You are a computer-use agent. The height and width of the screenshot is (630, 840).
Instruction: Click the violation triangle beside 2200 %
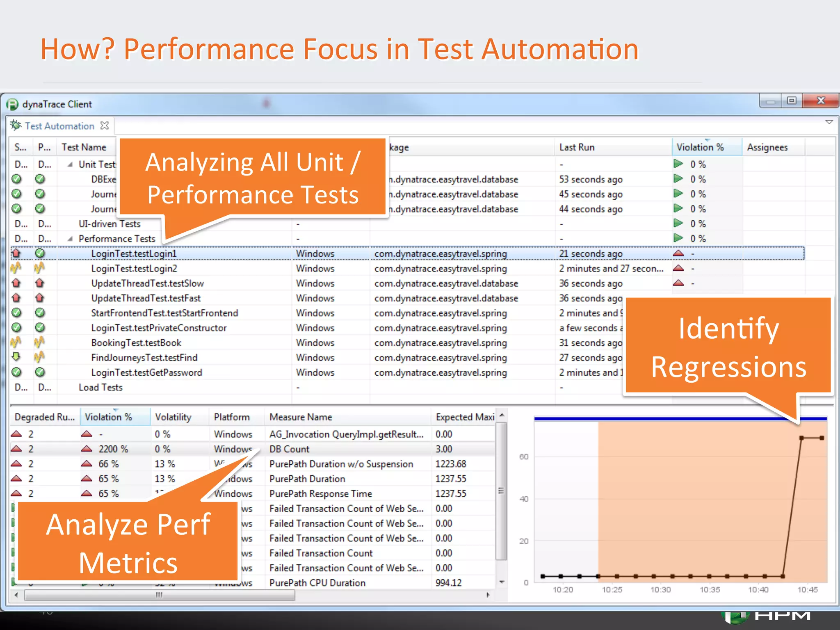(87, 449)
